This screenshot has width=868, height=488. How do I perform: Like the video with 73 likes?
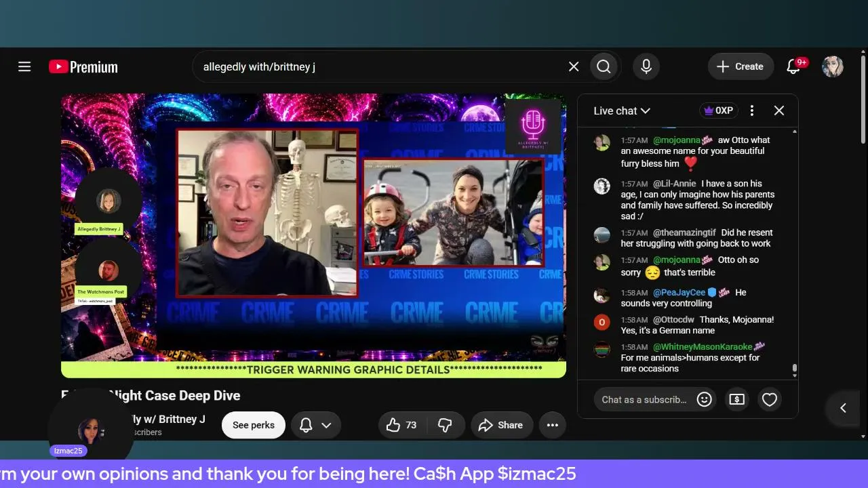401,425
